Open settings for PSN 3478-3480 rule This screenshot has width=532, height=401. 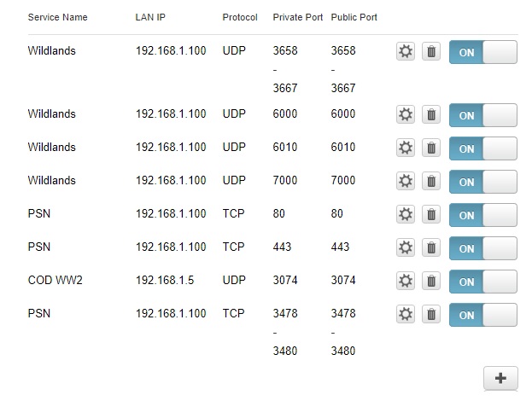click(x=406, y=315)
